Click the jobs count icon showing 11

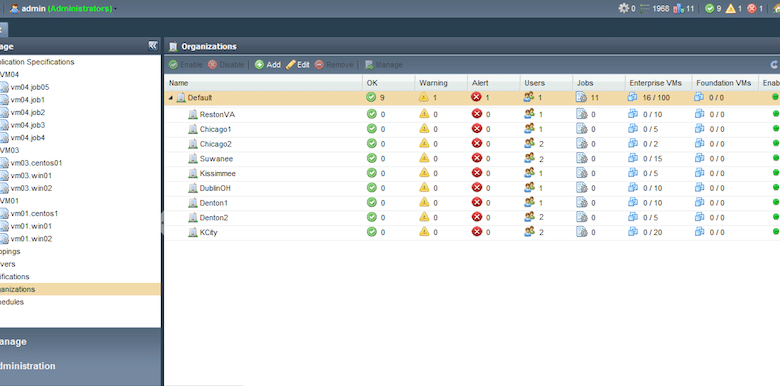(x=679, y=8)
